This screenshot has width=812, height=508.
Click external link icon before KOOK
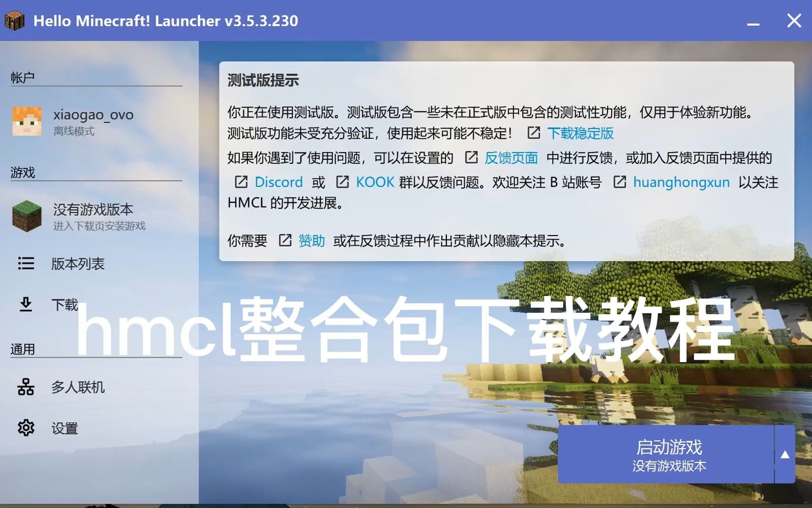coord(343,182)
